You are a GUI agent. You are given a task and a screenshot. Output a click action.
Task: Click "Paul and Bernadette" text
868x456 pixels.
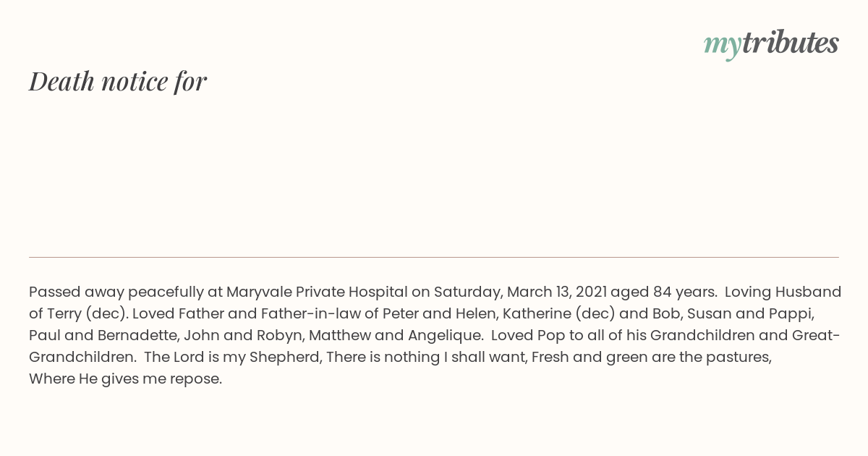pos(103,335)
